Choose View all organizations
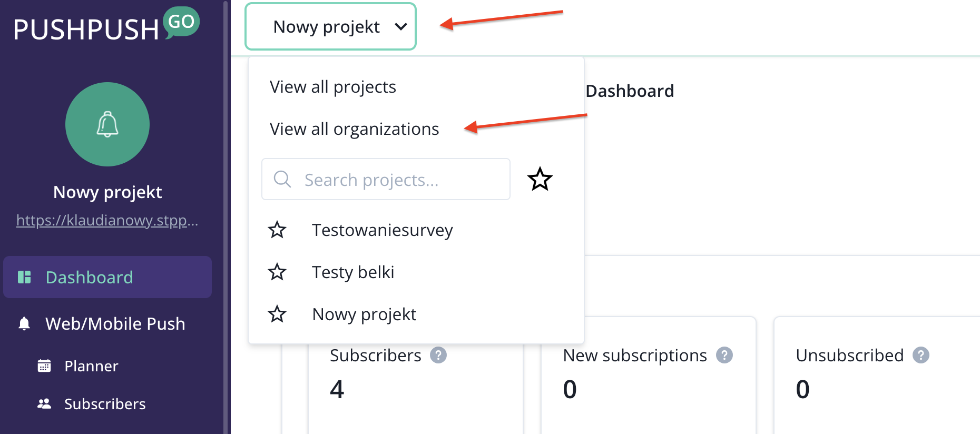The height and width of the screenshot is (434, 980). (x=354, y=129)
